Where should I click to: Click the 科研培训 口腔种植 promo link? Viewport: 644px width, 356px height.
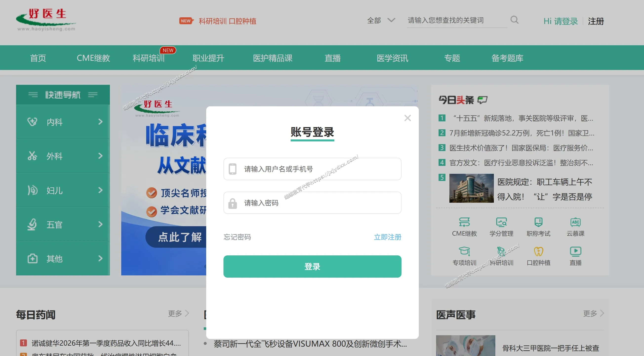(x=227, y=21)
